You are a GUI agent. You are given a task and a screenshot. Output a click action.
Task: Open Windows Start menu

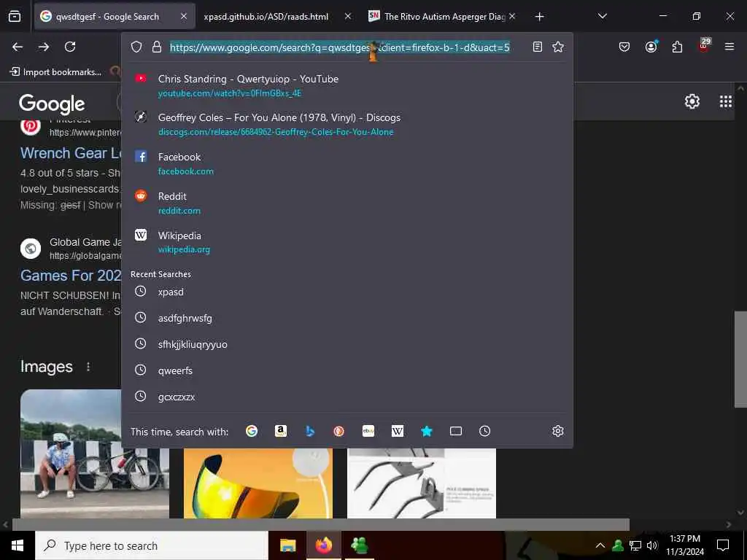click(x=18, y=545)
